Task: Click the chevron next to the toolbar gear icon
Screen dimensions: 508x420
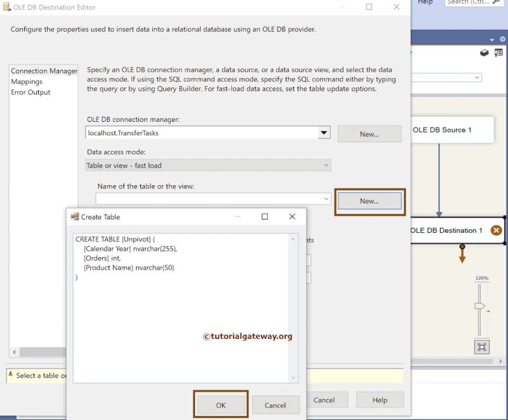Action: pyautogui.click(x=491, y=39)
